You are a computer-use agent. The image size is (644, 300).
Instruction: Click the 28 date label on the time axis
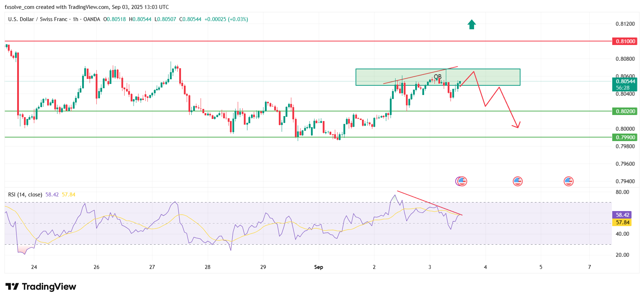[x=207, y=267]
